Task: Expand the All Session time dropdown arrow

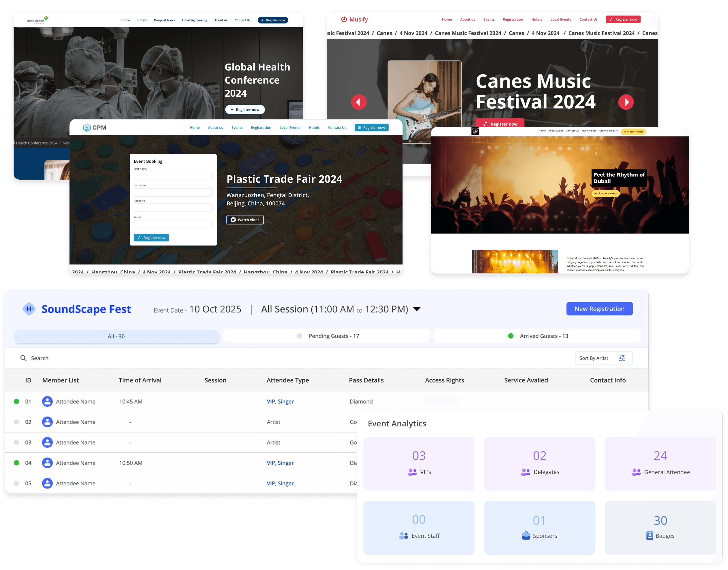Action: [417, 309]
